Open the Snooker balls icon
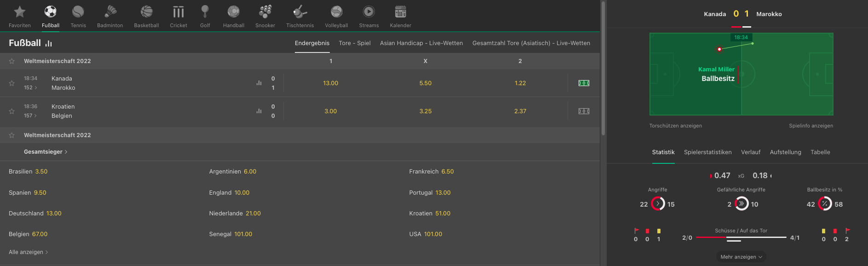 click(x=265, y=12)
